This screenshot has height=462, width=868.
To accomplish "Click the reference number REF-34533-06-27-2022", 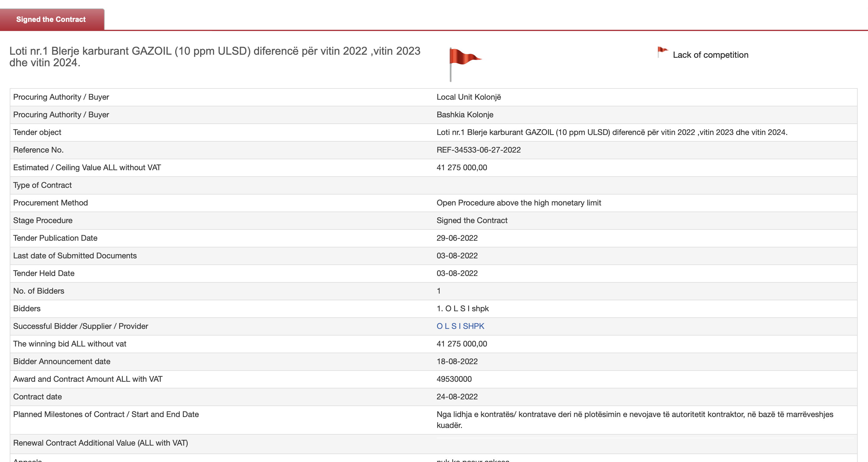I will click(x=478, y=150).
